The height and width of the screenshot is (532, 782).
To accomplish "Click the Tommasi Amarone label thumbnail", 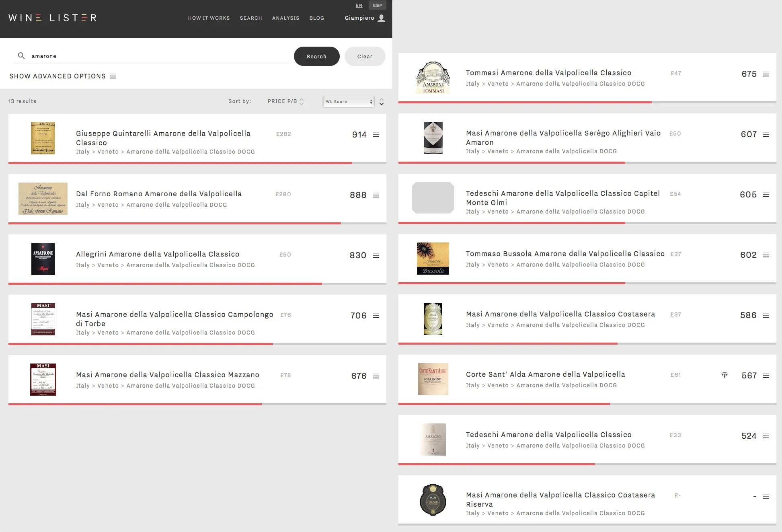I will [433, 78].
